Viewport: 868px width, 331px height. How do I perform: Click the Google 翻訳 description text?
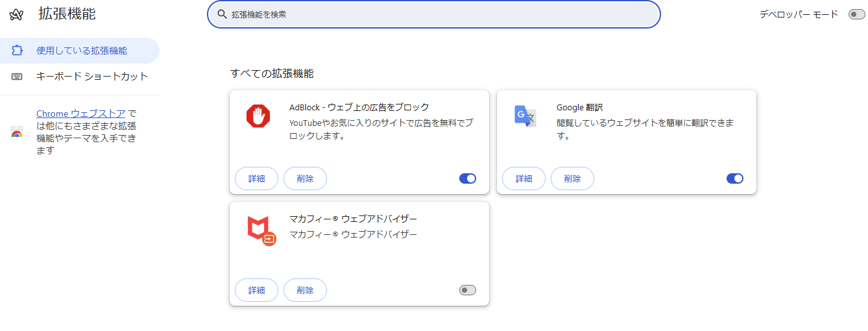(645, 129)
